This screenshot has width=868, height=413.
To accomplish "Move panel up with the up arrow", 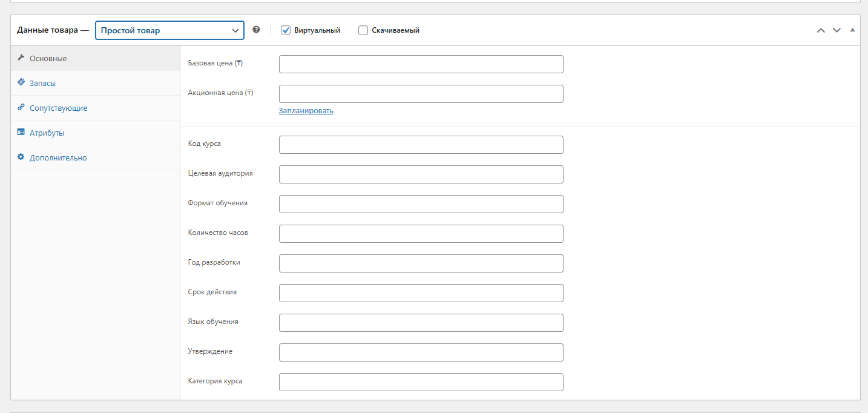I will point(821,30).
